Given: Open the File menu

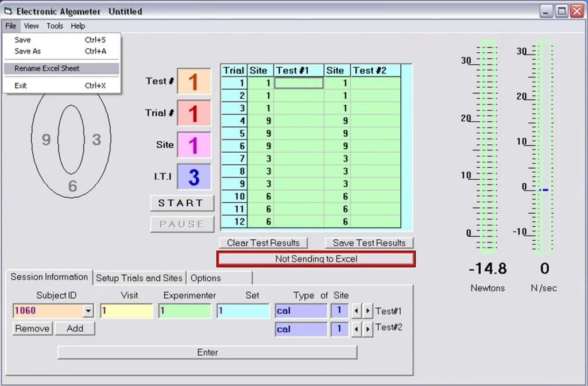Looking at the screenshot, I should coord(10,26).
